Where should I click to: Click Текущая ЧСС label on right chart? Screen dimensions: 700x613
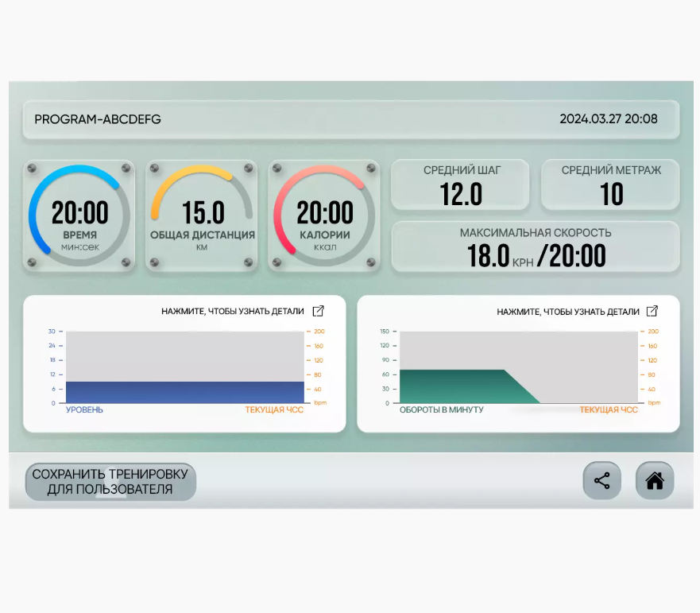pyautogui.click(x=608, y=410)
